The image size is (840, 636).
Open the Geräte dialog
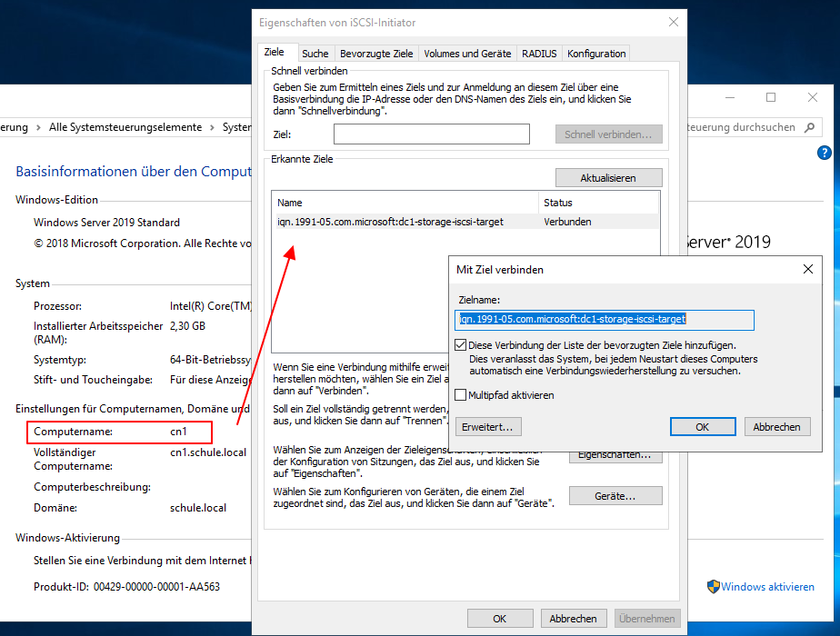tap(615, 495)
